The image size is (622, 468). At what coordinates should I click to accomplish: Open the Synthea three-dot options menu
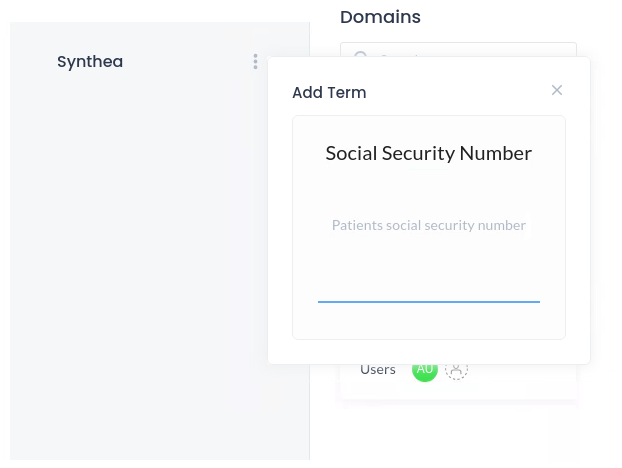[255, 62]
